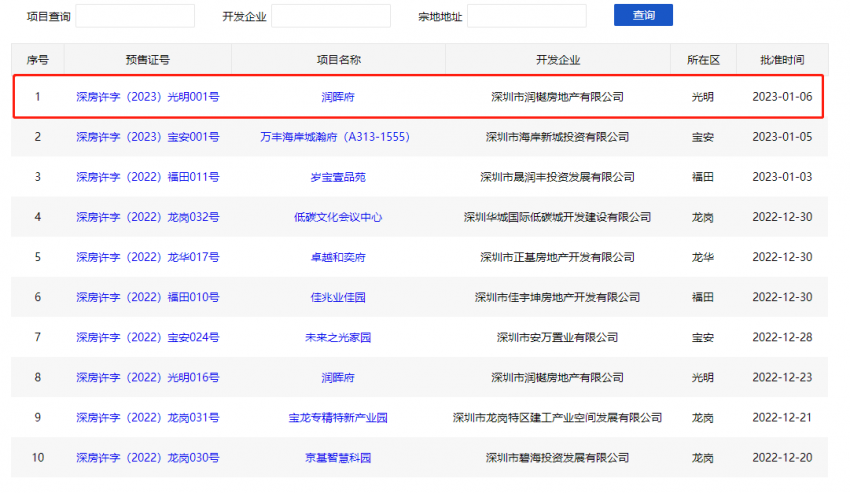This screenshot has height=493, width=850.
Task: Click the 批准时间 column header
Action: coord(782,60)
